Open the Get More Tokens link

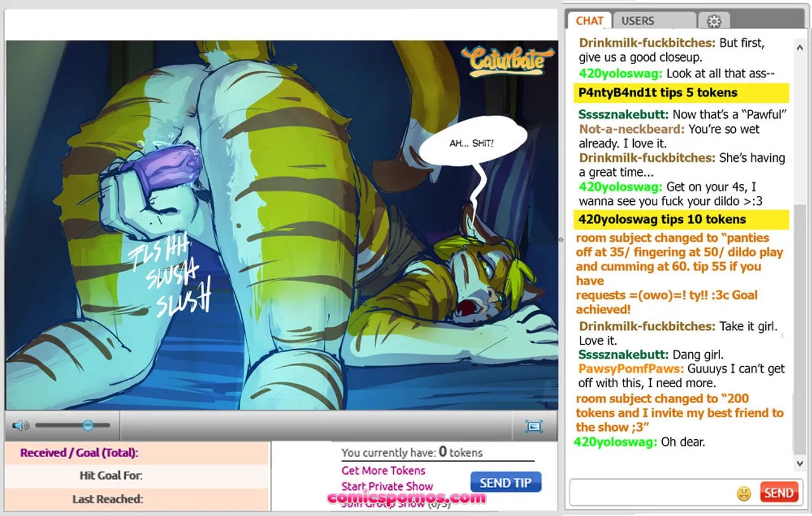[383, 470]
